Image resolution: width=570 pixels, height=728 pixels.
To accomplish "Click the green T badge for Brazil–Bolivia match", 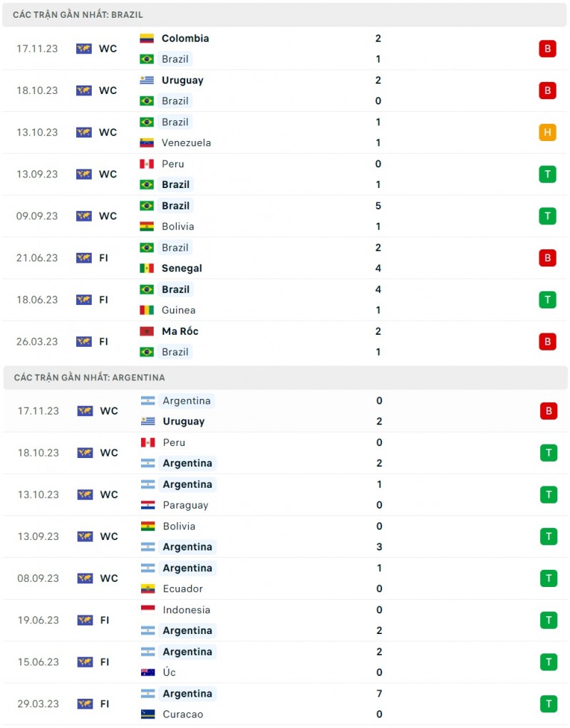I will pyautogui.click(x=547, y=216).
